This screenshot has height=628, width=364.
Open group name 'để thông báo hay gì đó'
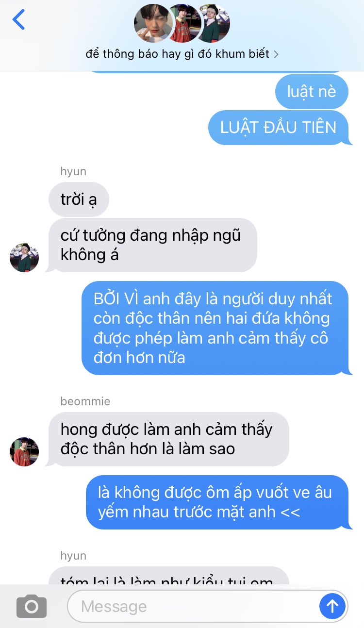click(177, 54)
